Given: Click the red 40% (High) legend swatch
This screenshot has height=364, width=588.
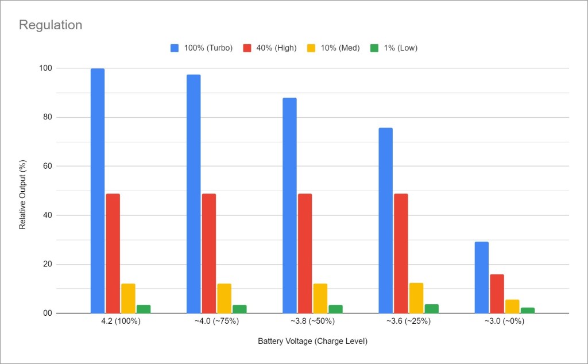Looking at the screenshot, I should 248,48.
